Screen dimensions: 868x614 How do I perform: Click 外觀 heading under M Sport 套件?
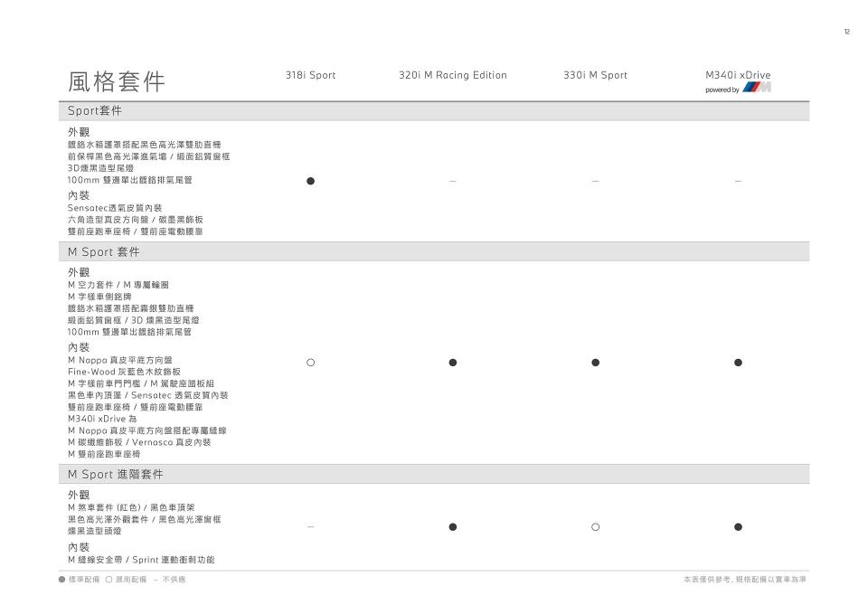79,272
